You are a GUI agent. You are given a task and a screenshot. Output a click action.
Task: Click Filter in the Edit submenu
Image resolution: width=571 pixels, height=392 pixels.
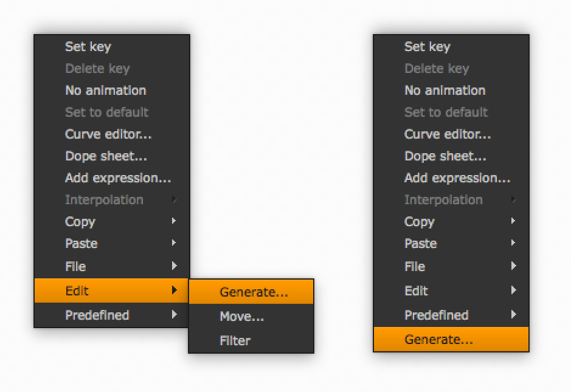click(235, 340)
